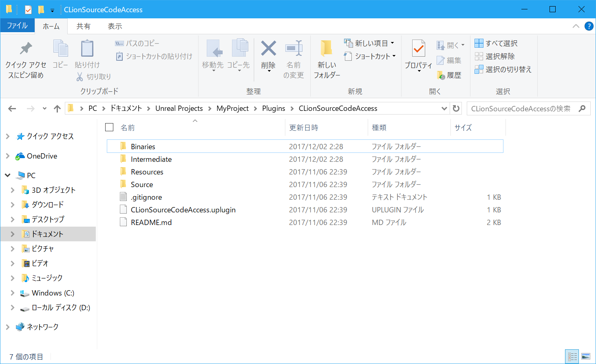
Task: Sort by 更新日時 column header
Action: [326, 128]
